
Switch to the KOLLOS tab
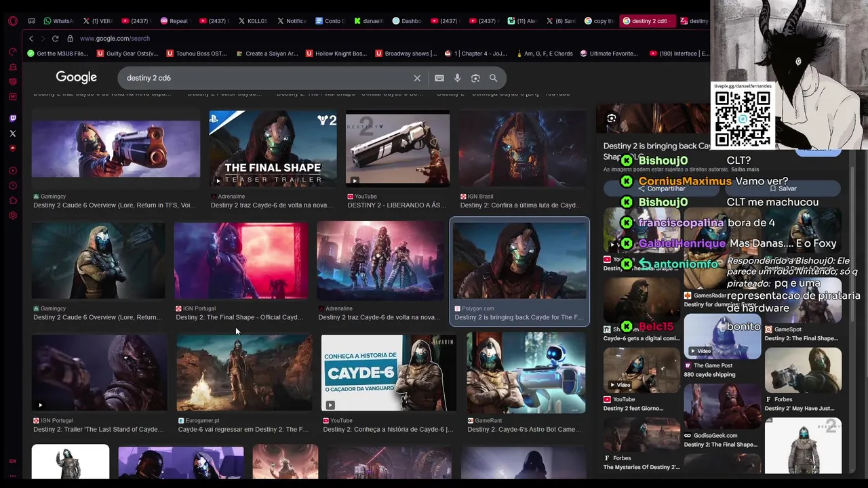(252, 21)
